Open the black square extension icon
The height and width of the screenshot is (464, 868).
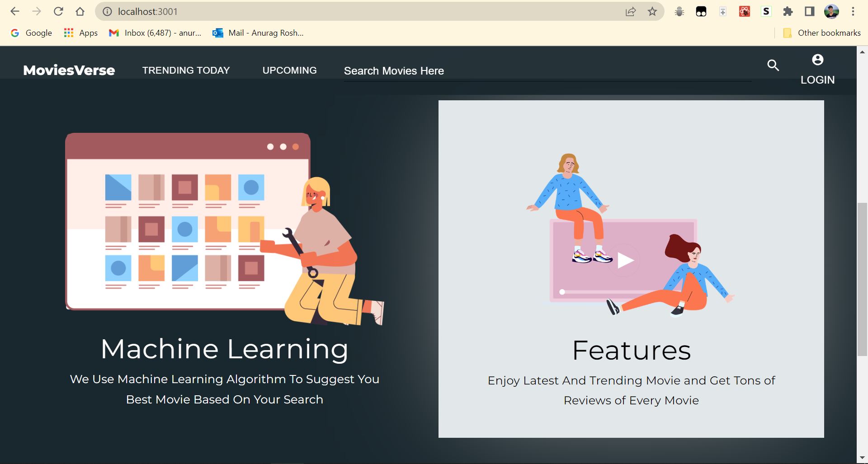click(x=701, y=11)
